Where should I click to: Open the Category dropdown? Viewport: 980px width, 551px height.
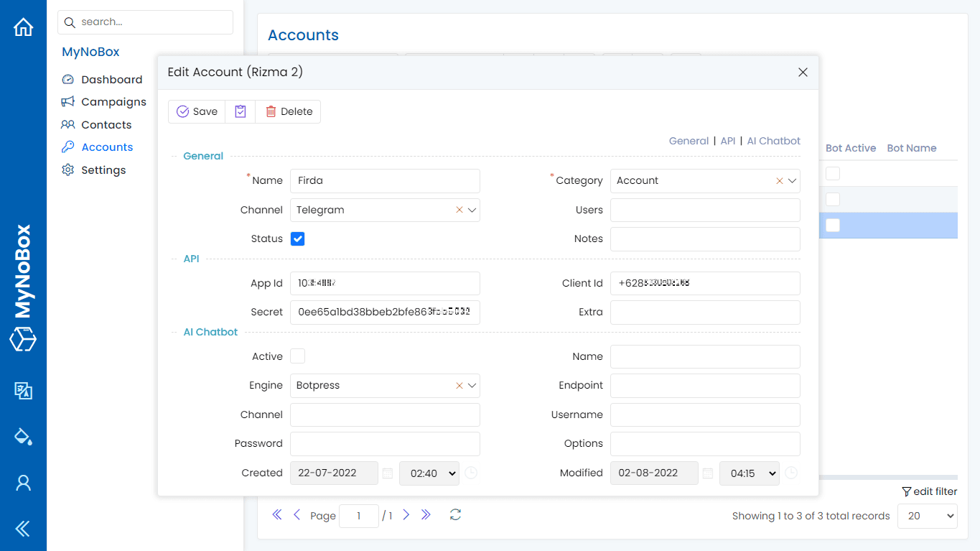click(791, 180)
